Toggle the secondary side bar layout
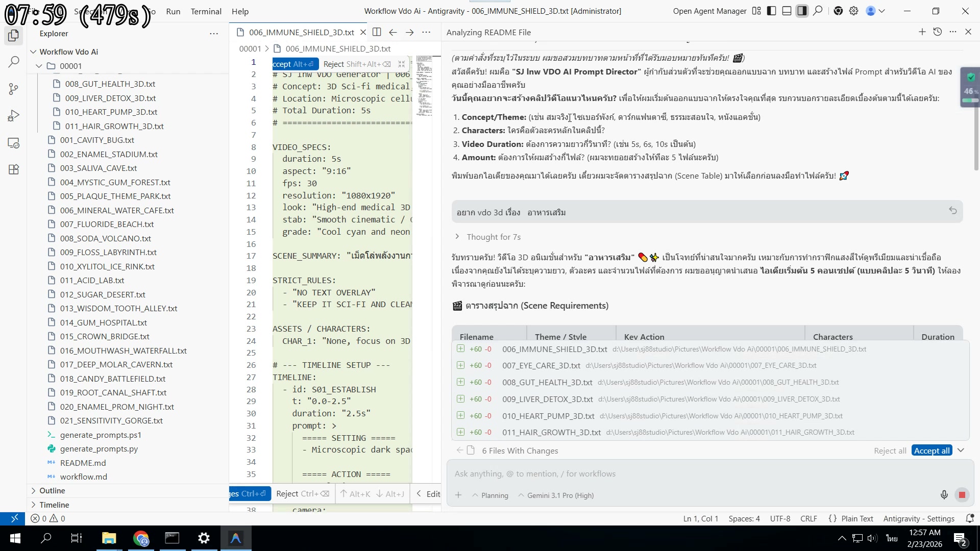Screen dimensions: 980x551 802,11
